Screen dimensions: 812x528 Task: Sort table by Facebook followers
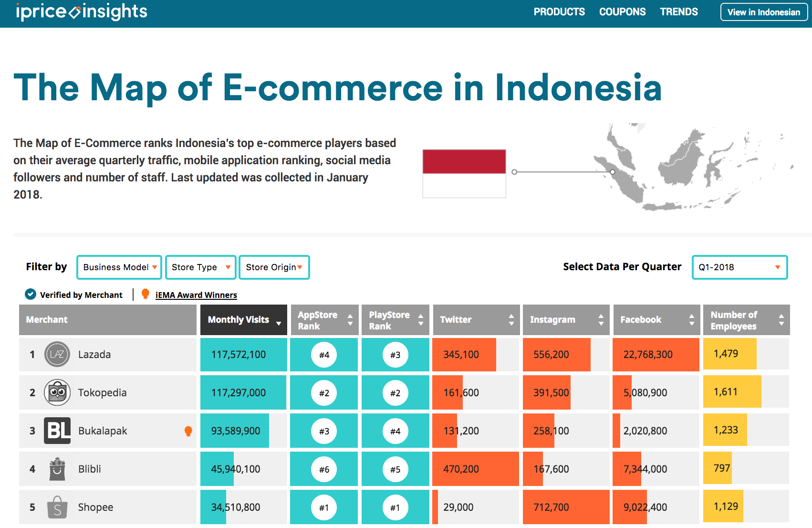[x=656, y=320]
